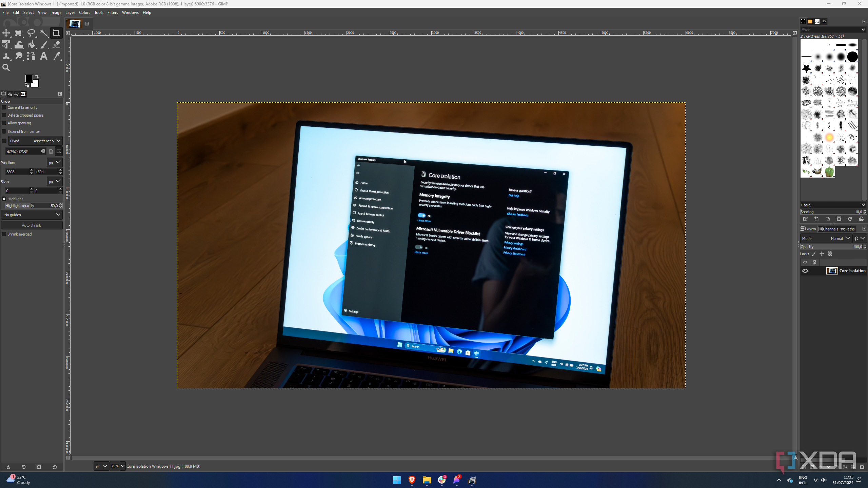Open the brush filter dropdown arrow

click(863, 30)
